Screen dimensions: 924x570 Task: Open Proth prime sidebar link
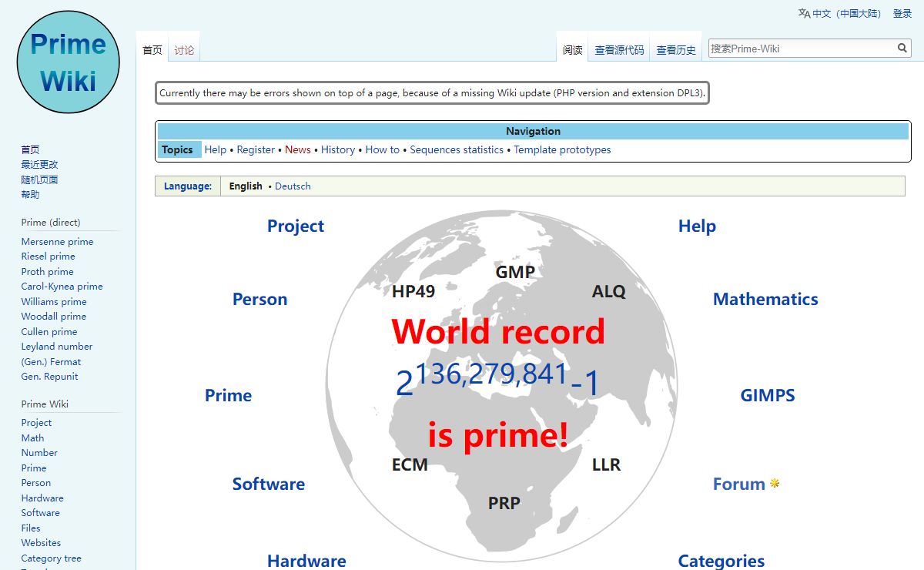(x=47, y=272)
